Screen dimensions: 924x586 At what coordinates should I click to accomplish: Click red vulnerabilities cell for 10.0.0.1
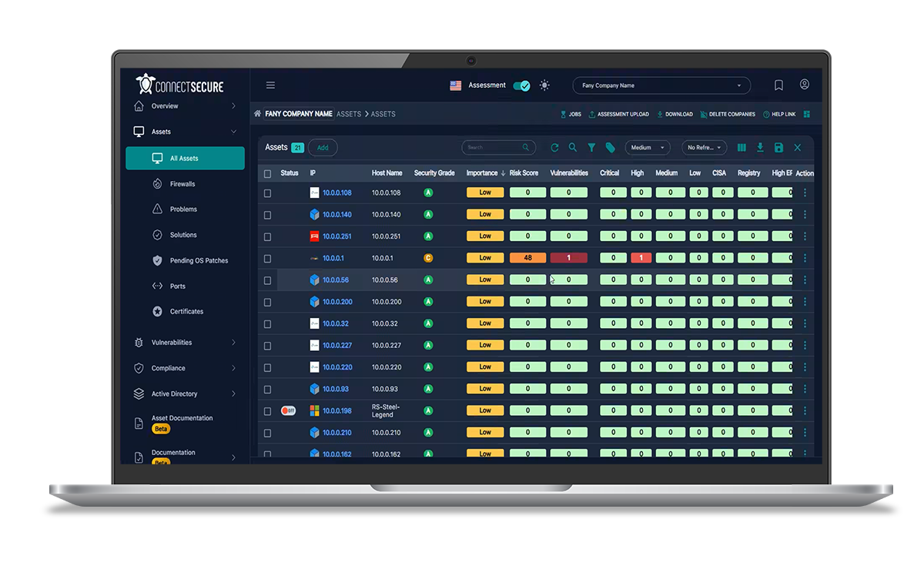pyautogui.click(x=569, y=258)
